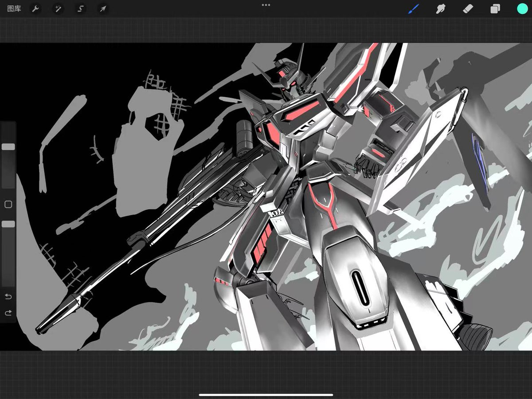This screenshot has height=399, width=532.
Task: Undo the last stroke
Action: (8, 296)
